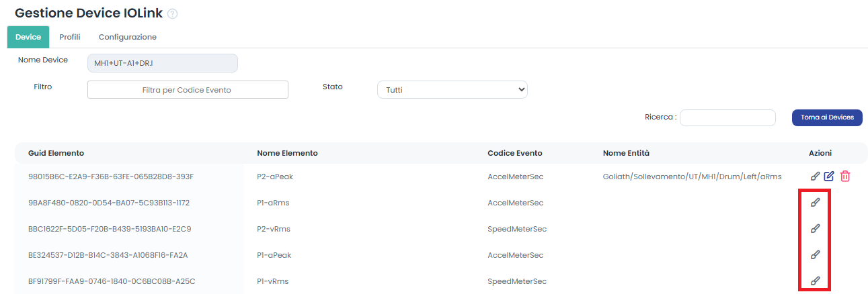Link entity to the P2-vRms element
868x294 pixels.
tap(815, 229)
